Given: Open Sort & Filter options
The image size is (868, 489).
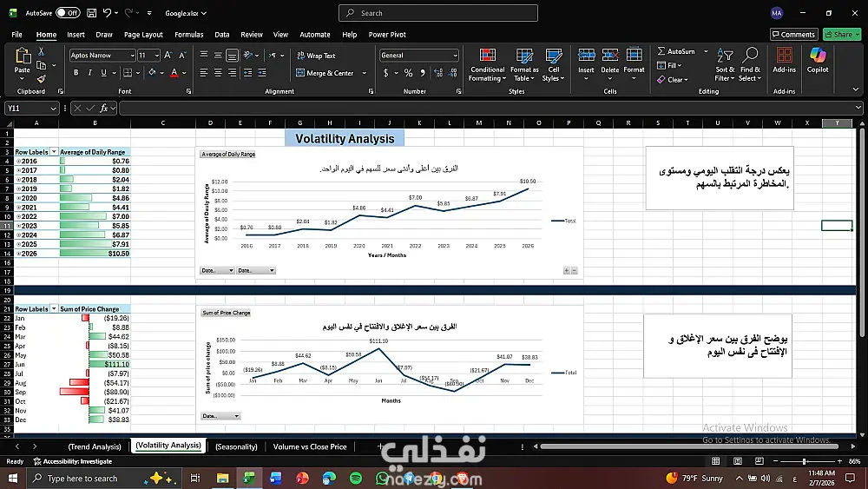Looking at the screenshot, I should (x=725, y=65).
